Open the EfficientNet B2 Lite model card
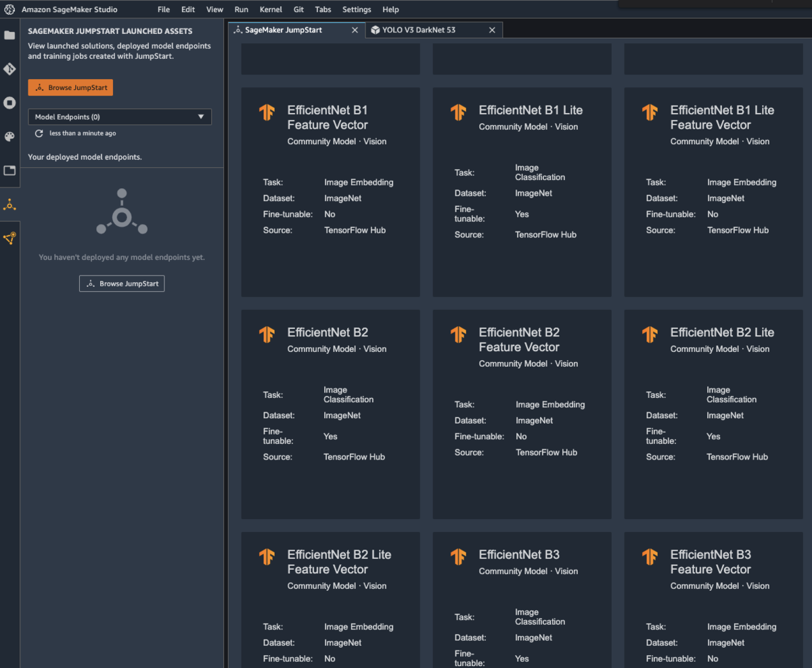 coord(713,414)
